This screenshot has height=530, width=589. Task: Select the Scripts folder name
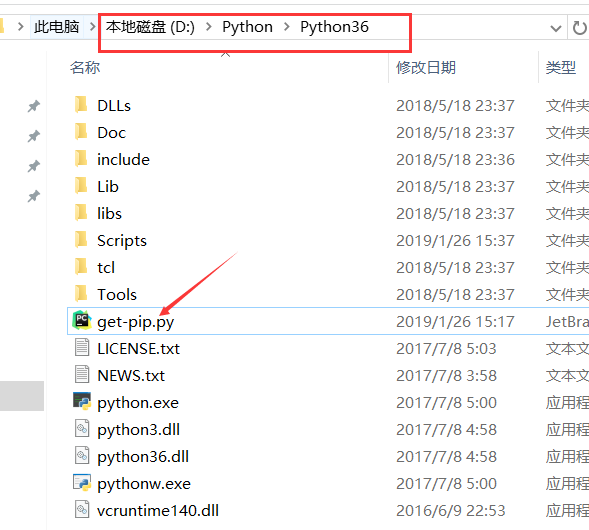pyautogui.click(x=122, y=241)
